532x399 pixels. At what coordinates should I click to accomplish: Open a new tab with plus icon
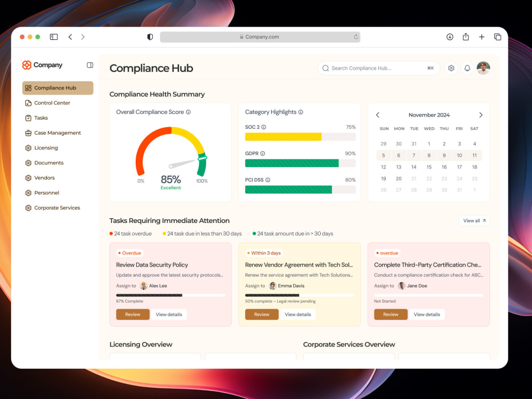point(481,37)
